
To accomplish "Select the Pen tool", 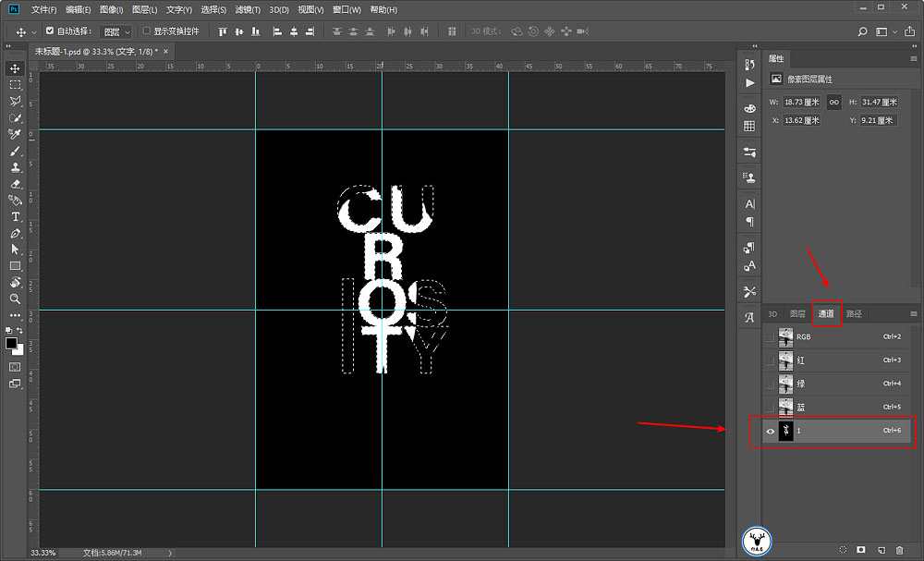I will (16, 233).
